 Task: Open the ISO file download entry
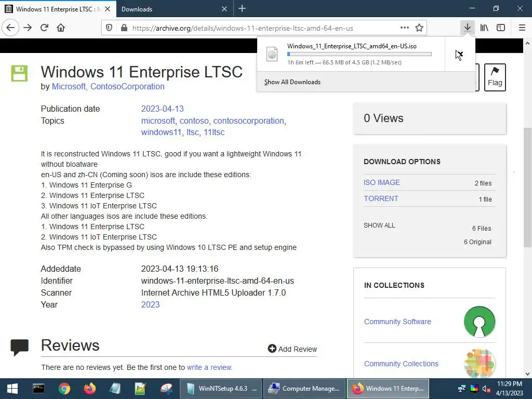pyautogui.click(x=351, y=54)
